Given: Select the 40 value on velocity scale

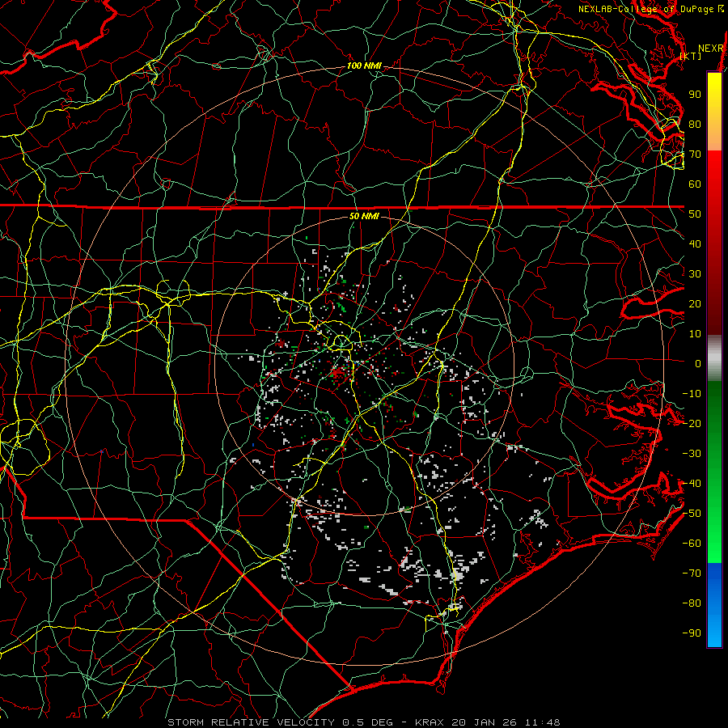Looking at the screenshot, I should click(x=695, y=244).
